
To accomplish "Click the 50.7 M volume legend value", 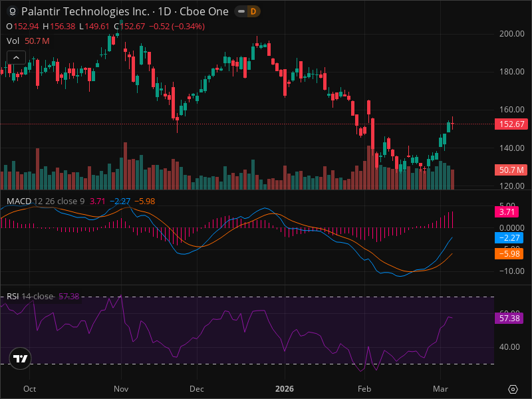I will 37,41.
